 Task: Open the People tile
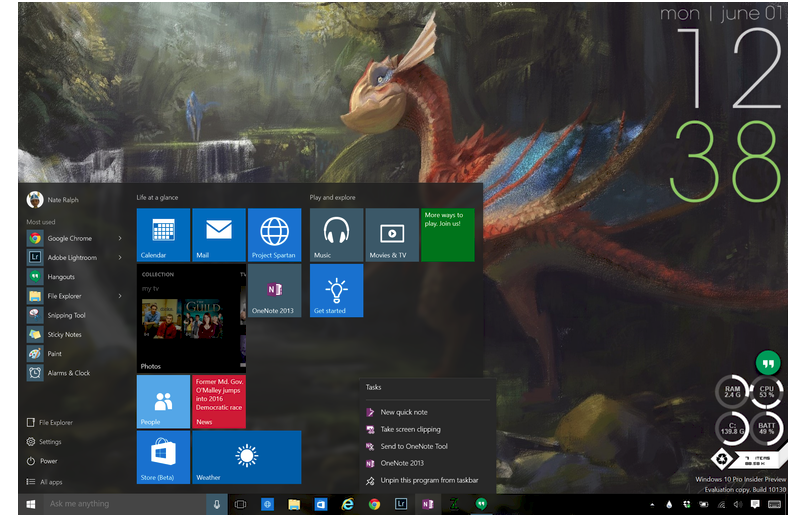pyautogui.click(x=163, y=401)
